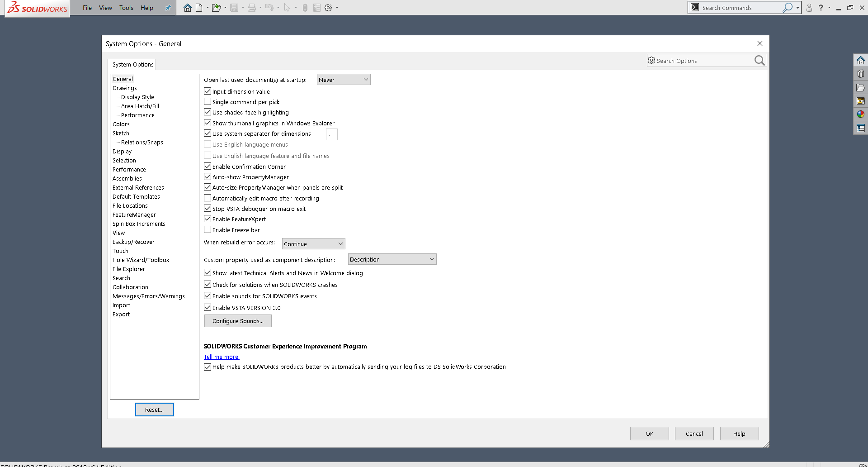Screen dimensions: 868x467
Task: Expand the Save dropdown arrow
Action: coord(243,8)
